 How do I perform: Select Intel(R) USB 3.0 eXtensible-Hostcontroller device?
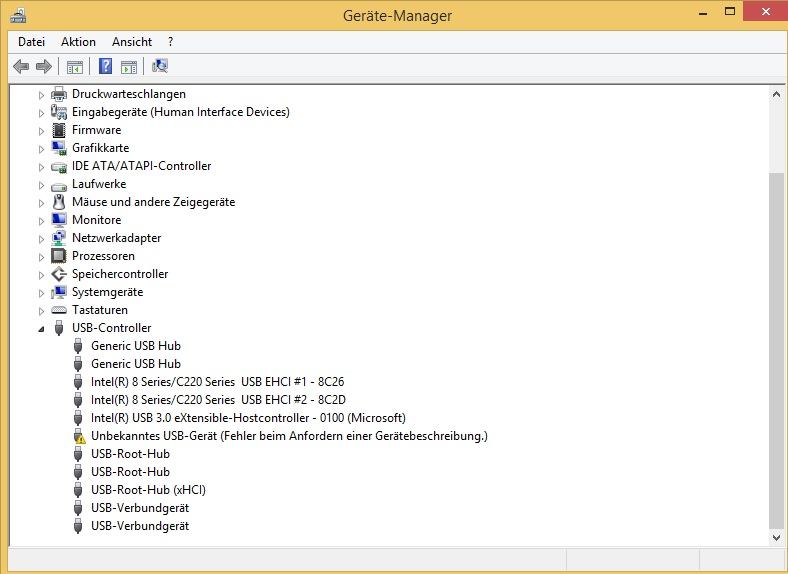coord(248,418)
